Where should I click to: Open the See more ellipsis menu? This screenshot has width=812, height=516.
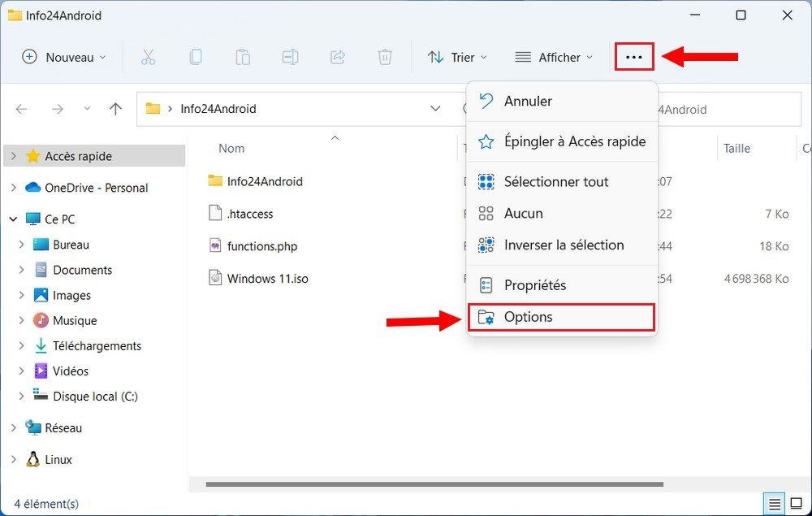[x=634, y=57]
